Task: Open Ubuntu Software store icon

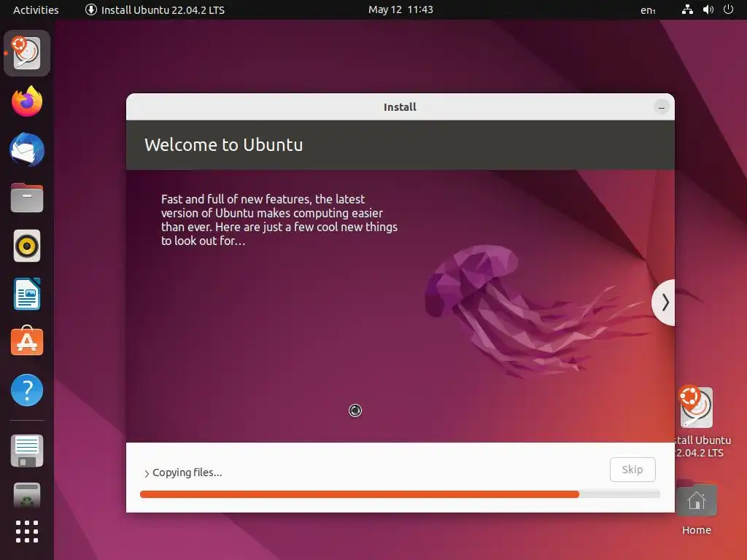Action: (x=27, y=341)
